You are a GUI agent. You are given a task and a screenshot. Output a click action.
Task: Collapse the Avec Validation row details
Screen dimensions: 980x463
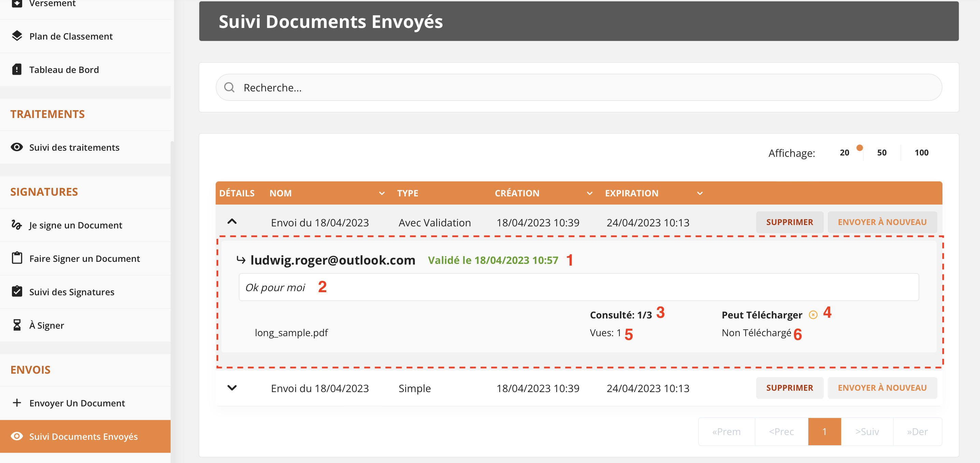click(232, 222)
